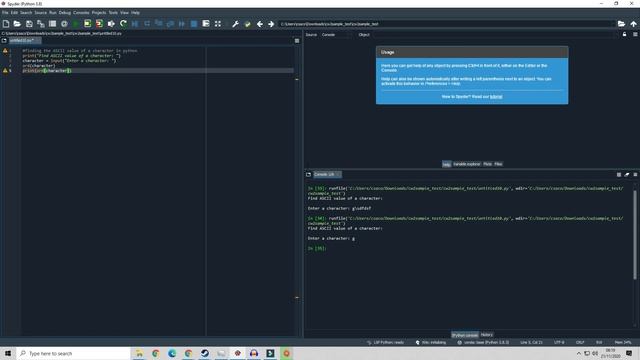
Task: Click the Help Object input field
Action: 494,35
